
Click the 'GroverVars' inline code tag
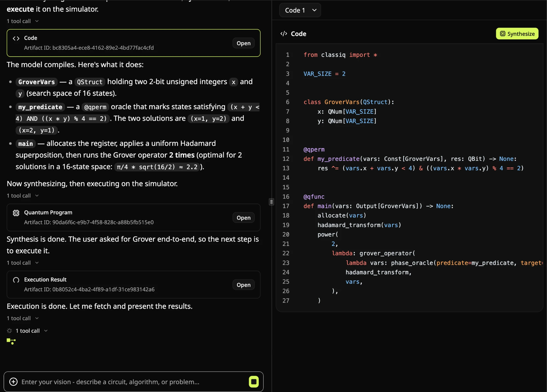[x=36, y=82]
